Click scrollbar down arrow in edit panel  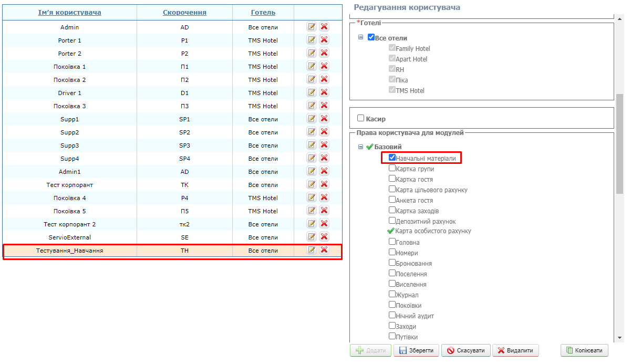pos(619,337)
